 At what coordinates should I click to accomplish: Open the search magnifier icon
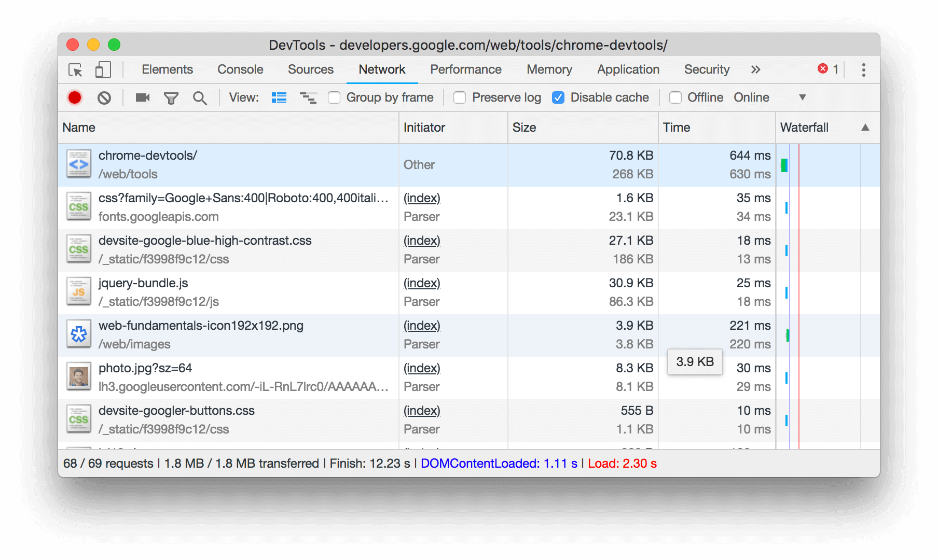[200, 98]
